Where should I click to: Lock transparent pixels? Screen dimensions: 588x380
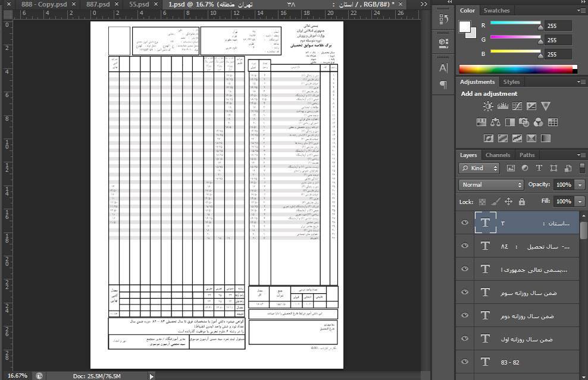(482, 202)
